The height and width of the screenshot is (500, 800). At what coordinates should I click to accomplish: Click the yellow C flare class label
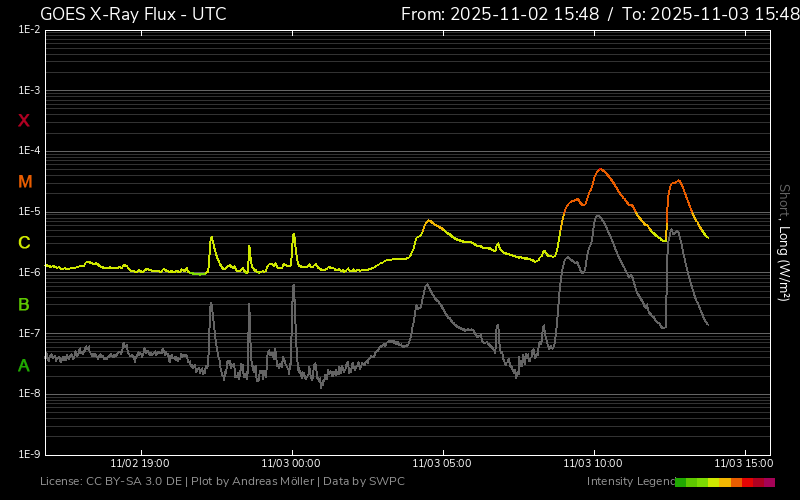(24, 243)
